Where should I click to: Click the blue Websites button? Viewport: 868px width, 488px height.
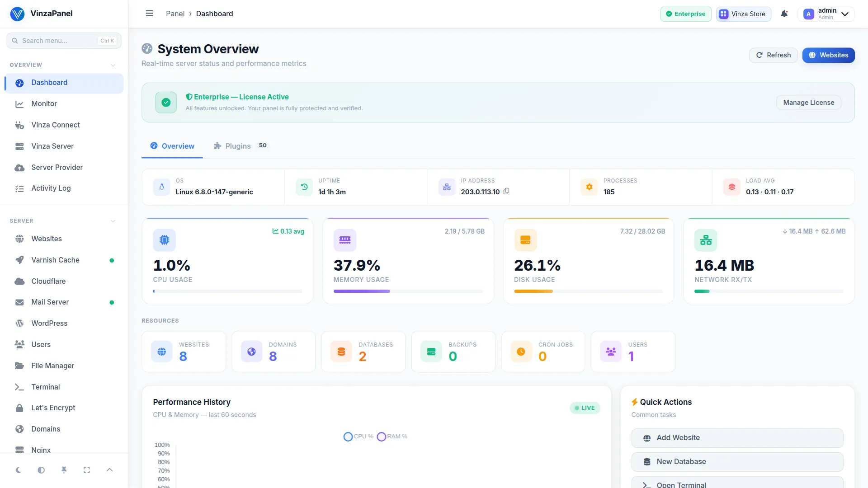point(828,55)
